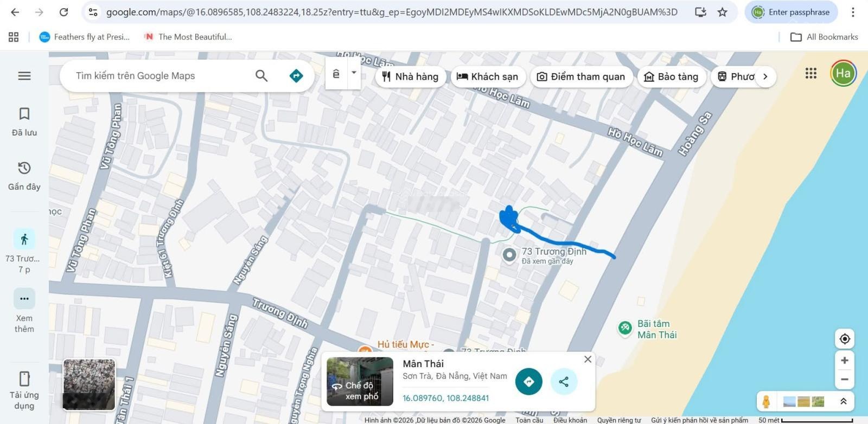Click the magnifier search icon

(261, 76)
